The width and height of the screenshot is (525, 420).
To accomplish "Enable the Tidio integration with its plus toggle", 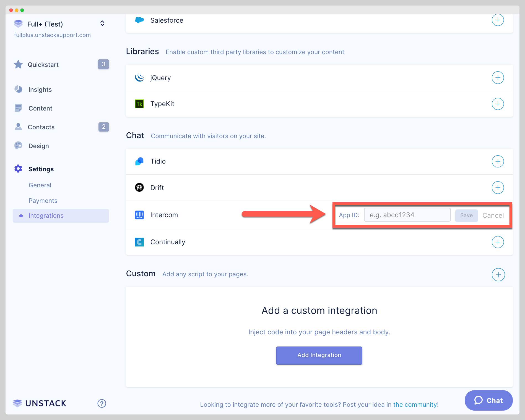I will [x=498, y=161].
